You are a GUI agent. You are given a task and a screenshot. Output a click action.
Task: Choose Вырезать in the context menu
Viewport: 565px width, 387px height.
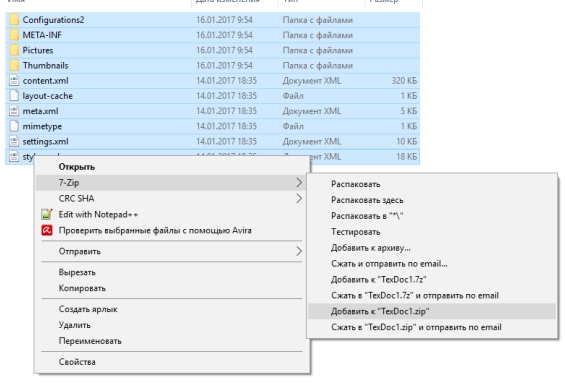tap(172, 272)
